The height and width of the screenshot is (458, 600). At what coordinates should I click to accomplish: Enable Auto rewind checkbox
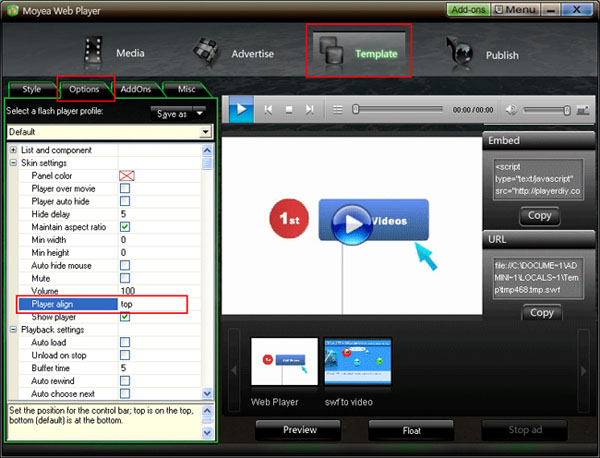tap(125, 381)
